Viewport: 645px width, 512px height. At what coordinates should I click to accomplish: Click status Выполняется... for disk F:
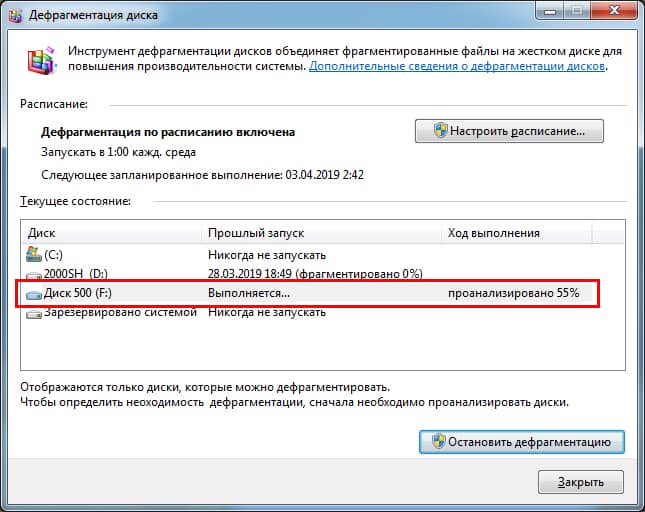tap(249, 293)
